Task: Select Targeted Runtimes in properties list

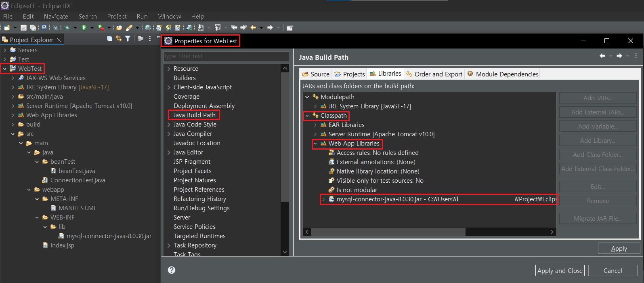Action: point(199,236)
